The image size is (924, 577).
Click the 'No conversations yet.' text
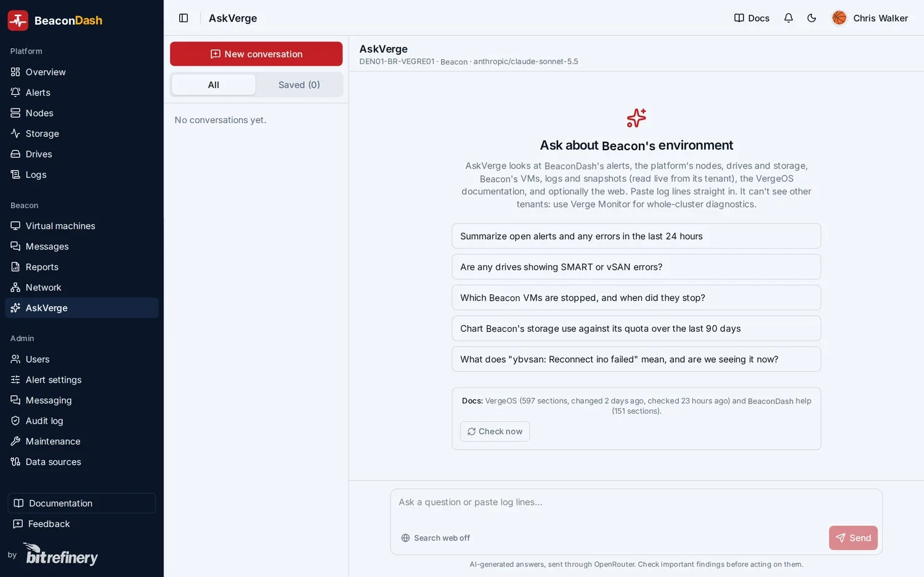221,120
